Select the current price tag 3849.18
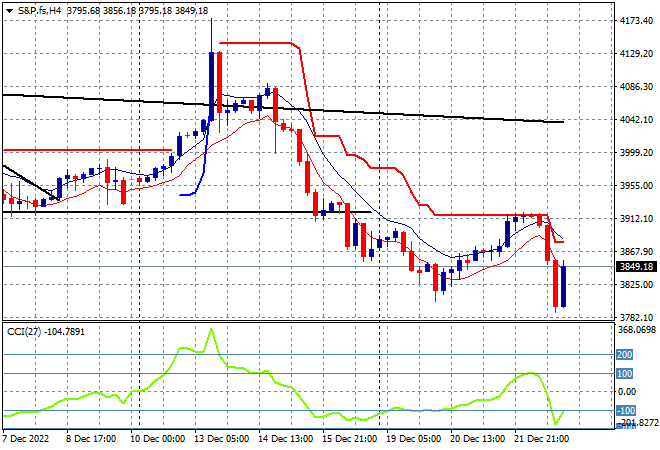 click(636, 266)
